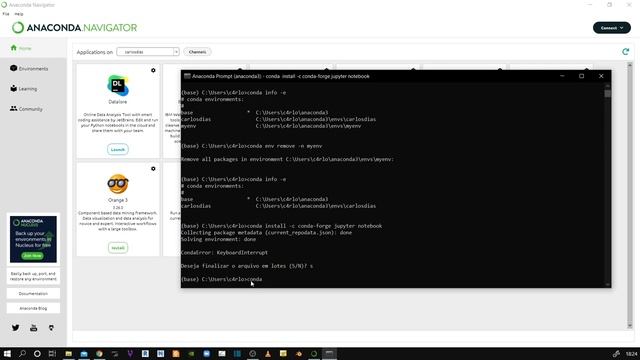Open the yellow sticky notes taskbar icon

(283, 353)
